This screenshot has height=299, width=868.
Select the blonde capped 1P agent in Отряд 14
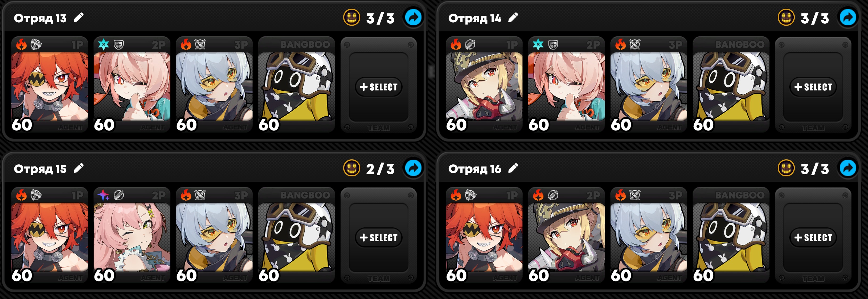click(x=484, y=84)
